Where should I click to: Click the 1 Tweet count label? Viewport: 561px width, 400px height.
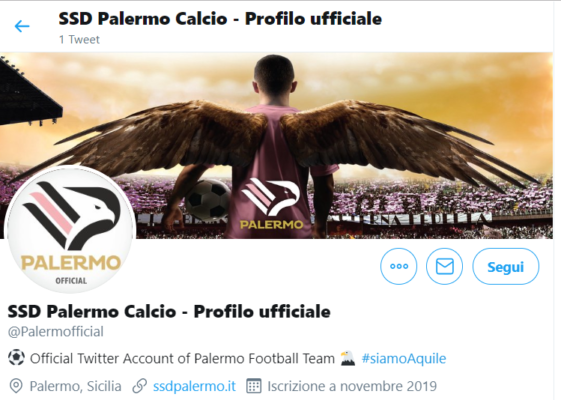click(79, 39)
